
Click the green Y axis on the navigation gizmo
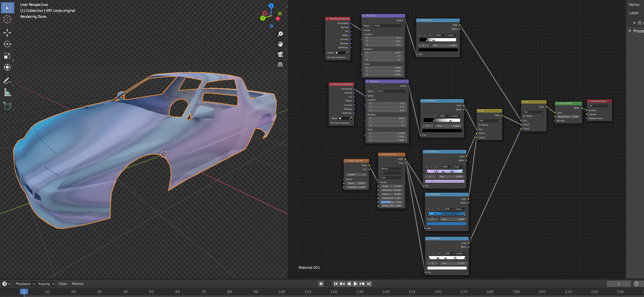(263, 18)
